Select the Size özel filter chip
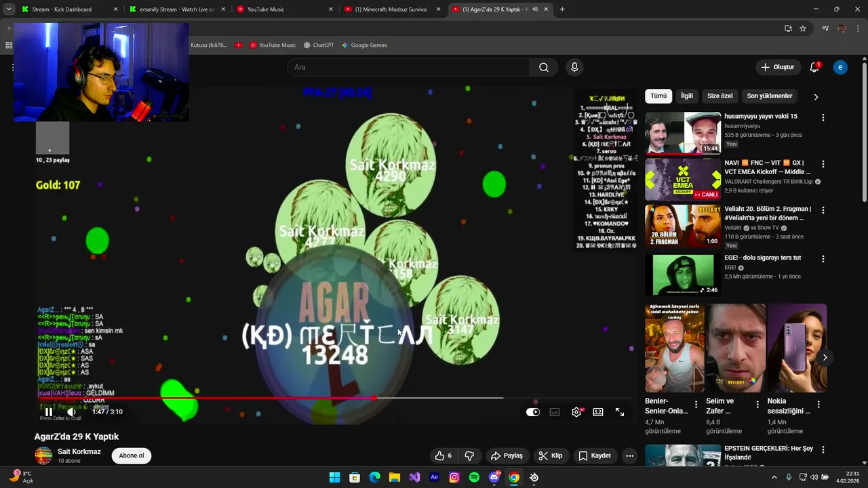The height and width of the screenshot is (488, 868). pyautogui.click(x=720, y=96)
